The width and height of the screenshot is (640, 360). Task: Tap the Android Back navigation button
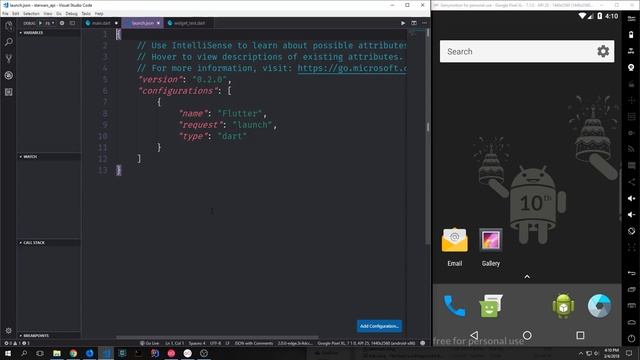pos(474,335)
